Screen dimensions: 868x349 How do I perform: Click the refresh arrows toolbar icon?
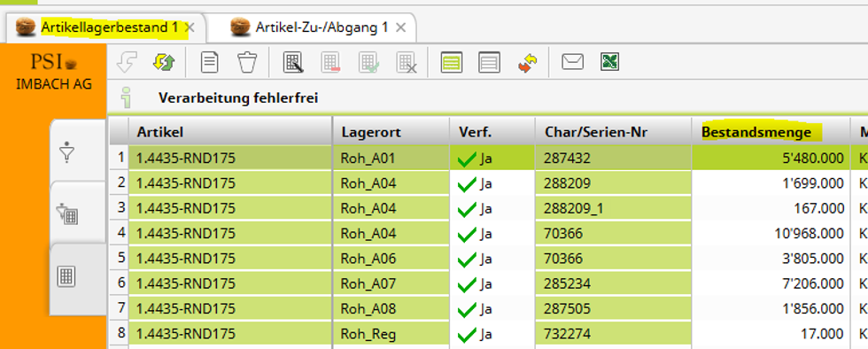coord(164,62)
